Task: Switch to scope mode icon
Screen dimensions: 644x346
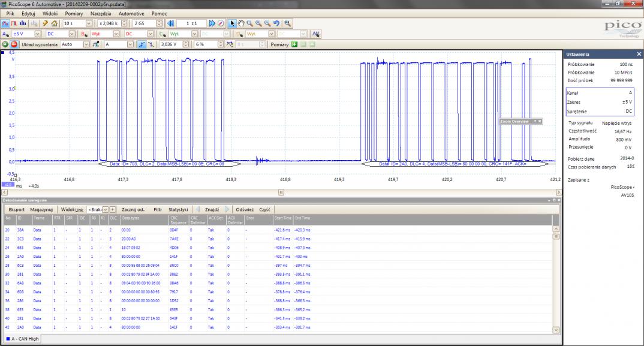Action: click(5, 23)
